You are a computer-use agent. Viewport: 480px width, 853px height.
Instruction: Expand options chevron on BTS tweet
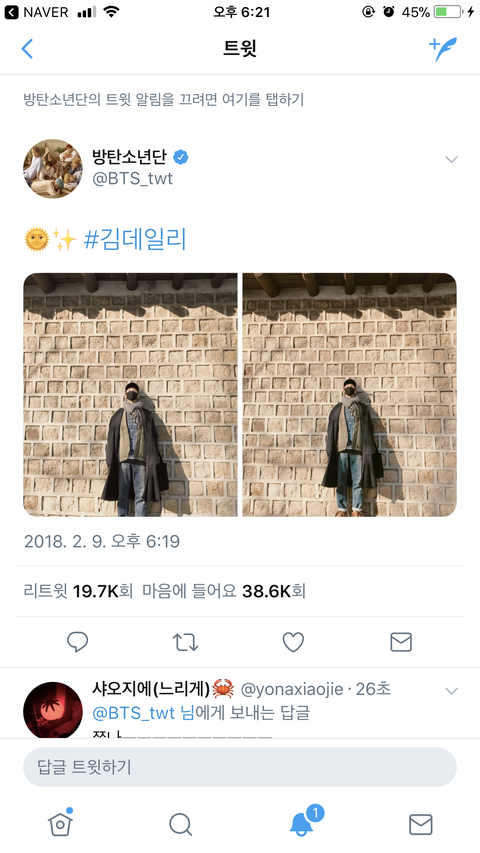451,159
